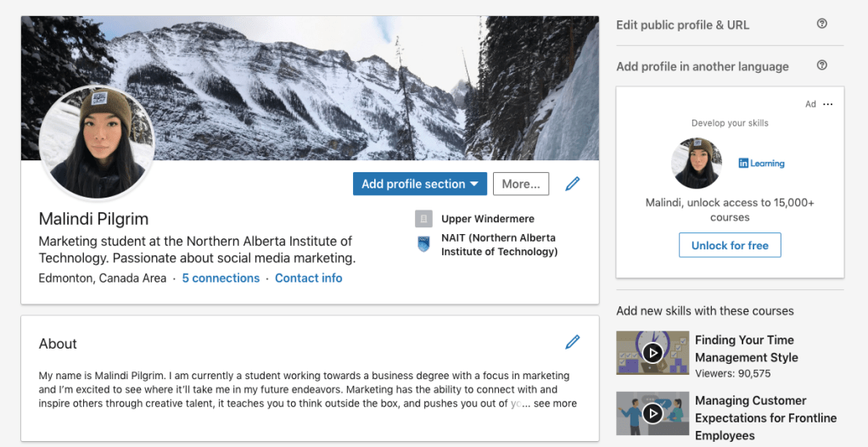Image resolution: width=868 pixels, height=447 pixels.
Task: Click help icon beside Add profile language
Action: pos(821,66)
